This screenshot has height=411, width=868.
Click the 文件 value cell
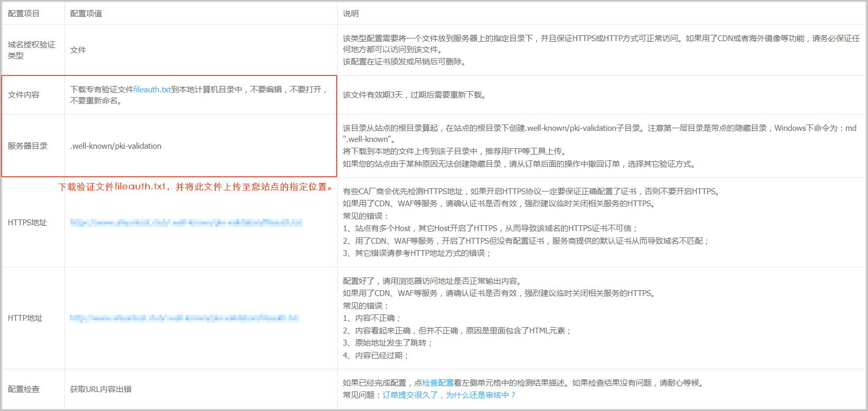78,50
